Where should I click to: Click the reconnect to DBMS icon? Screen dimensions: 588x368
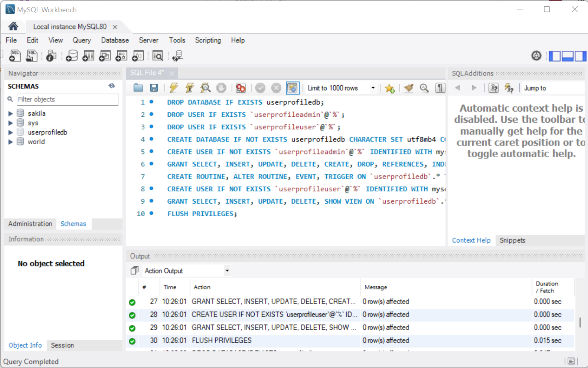pos(178,56)
